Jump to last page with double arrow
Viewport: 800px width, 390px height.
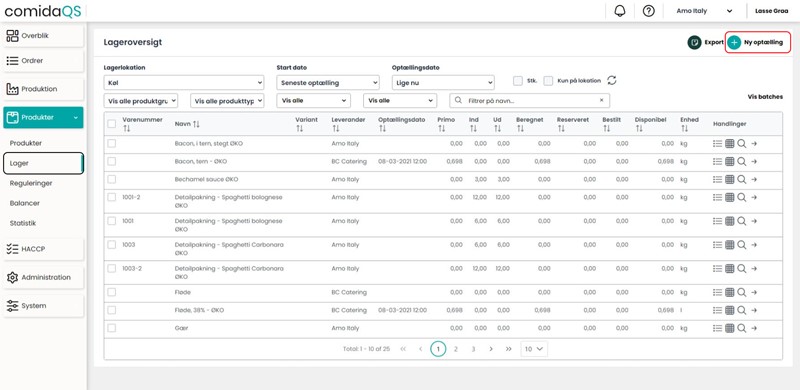coord(508,349)
